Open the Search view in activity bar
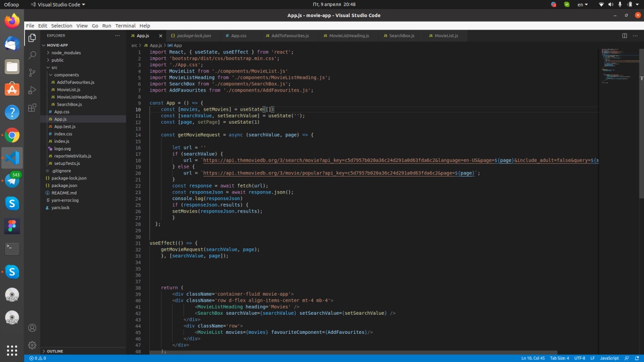 point(32,55)
